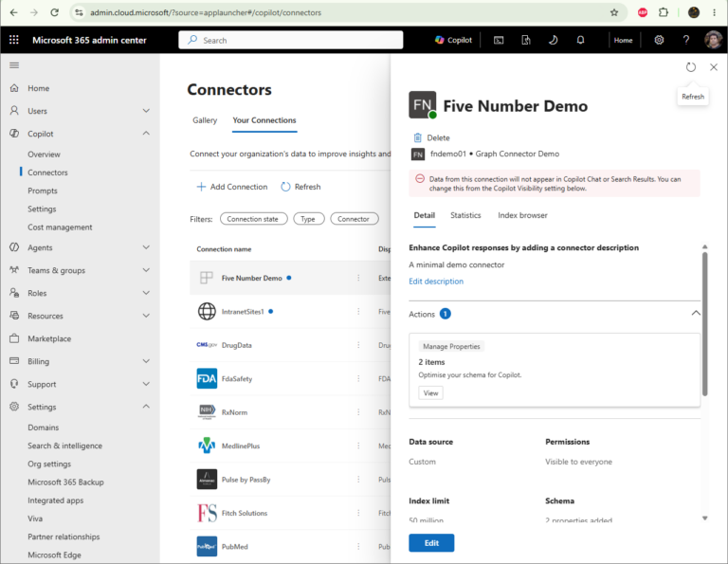Screen dimensions: 728x564
Task: Open the account profile picture
Action: coord(713,40)
